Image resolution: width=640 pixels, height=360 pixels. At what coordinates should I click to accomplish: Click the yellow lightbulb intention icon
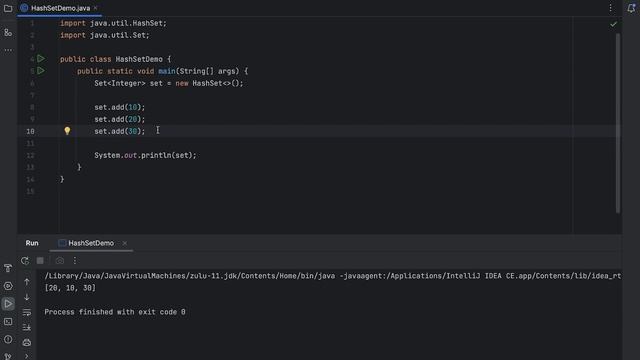point(67,131)
